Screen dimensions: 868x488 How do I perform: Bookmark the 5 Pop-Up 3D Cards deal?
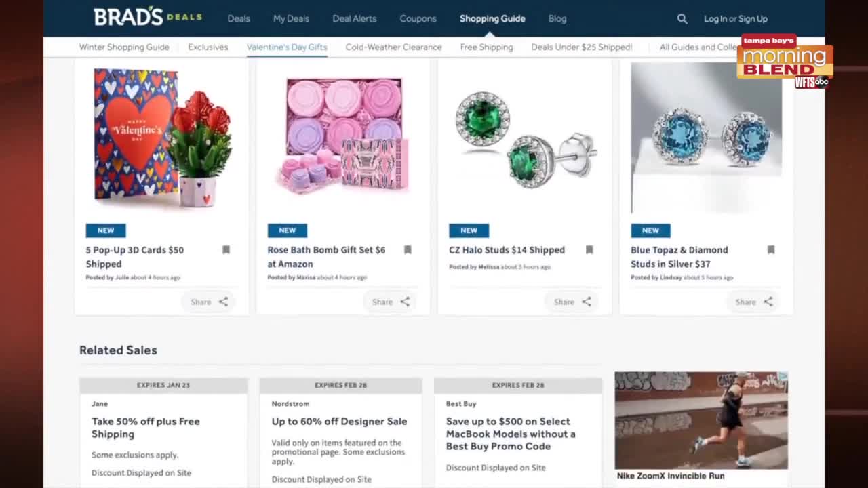click(226, 250)
